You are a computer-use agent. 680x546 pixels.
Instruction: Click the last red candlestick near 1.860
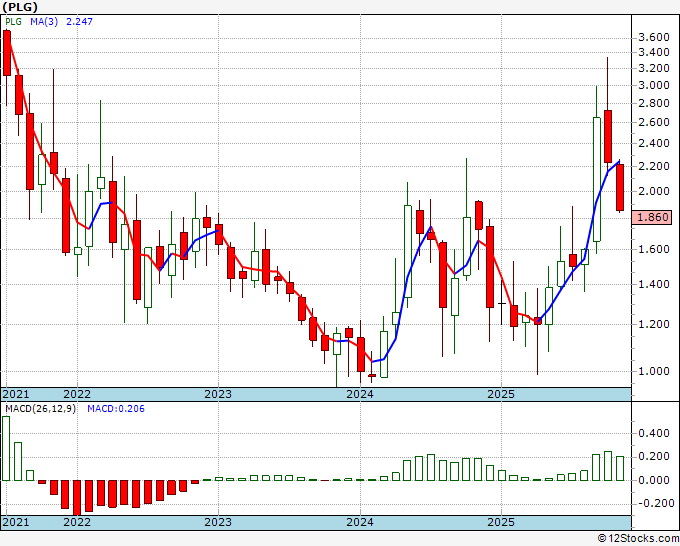tap(620, 188)
